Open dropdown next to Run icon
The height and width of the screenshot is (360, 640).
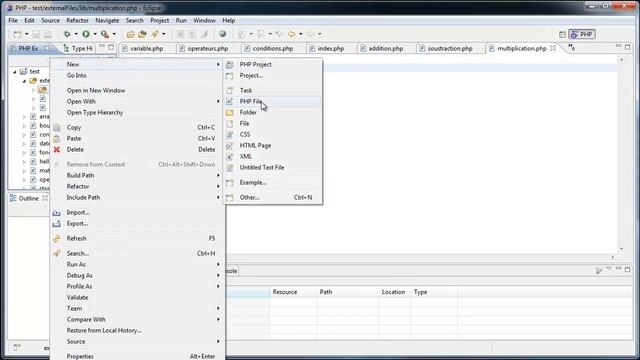pos(95,34)
